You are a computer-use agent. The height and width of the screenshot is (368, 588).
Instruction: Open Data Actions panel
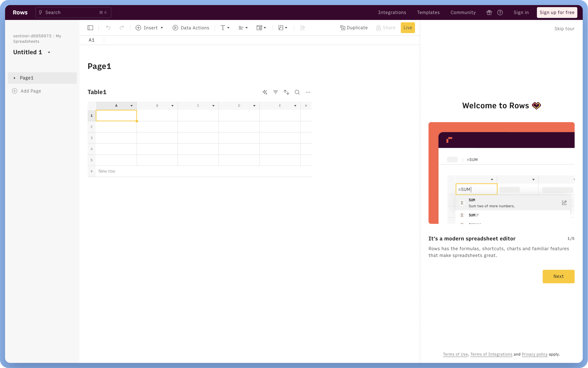tap(191, 28)
